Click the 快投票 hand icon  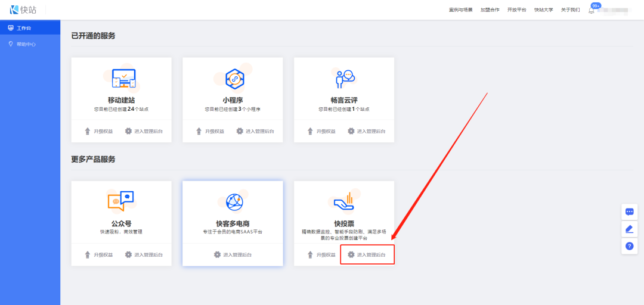343,201
